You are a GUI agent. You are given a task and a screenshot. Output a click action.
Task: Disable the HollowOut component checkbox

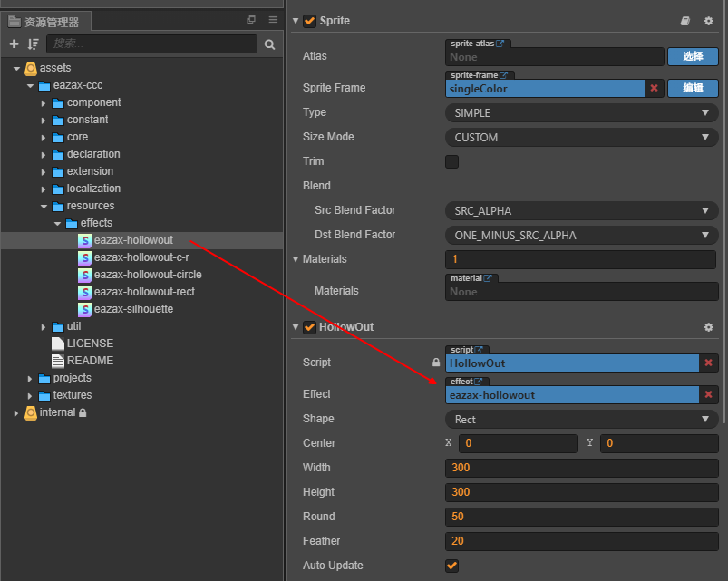pos(310,327)
